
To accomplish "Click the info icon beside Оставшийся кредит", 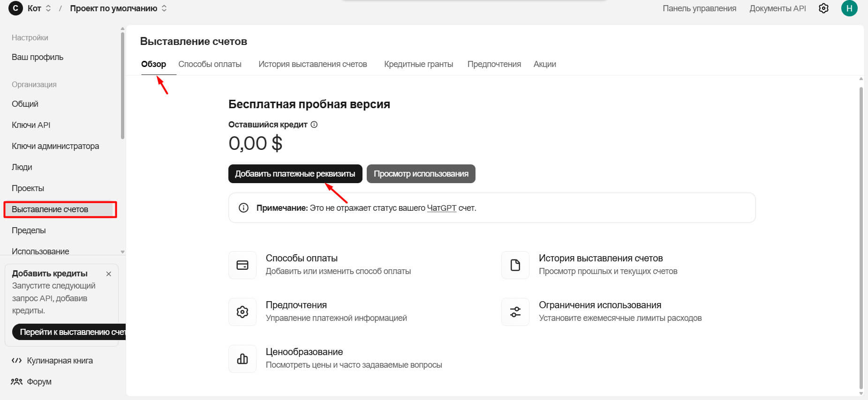I will coord(314,125).
